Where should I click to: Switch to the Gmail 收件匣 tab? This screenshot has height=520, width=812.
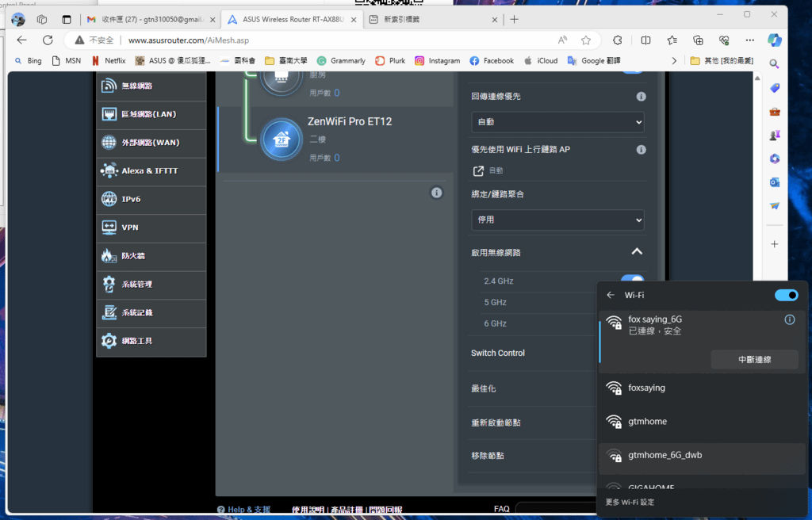[x=151, y=20]
